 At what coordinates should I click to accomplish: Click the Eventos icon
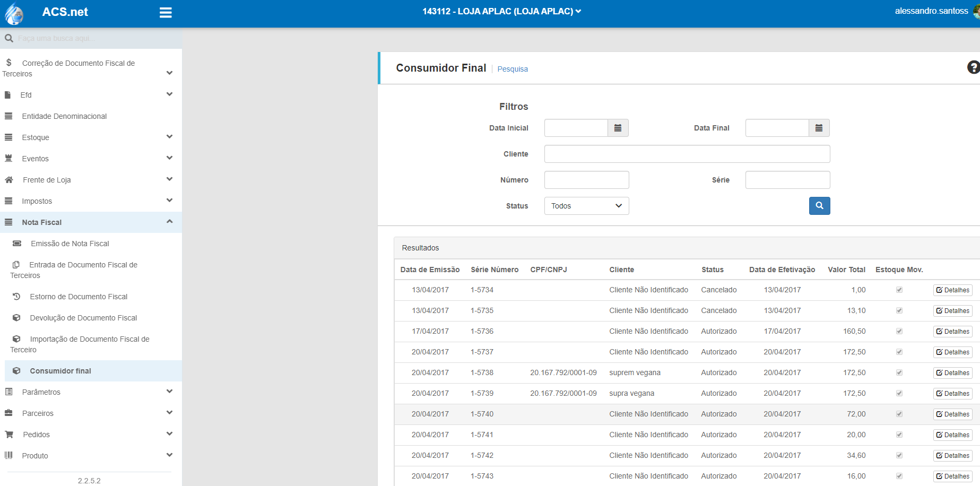coord(8,158)
